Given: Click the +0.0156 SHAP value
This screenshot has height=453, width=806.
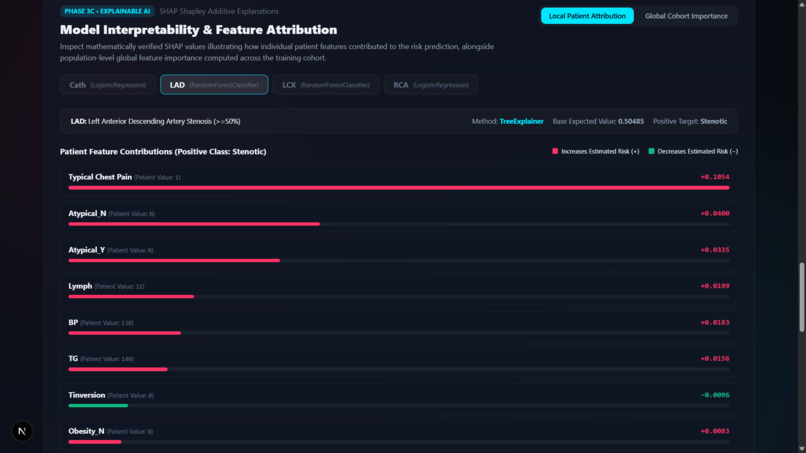Looking at the screenshot, I should [715, 358].
